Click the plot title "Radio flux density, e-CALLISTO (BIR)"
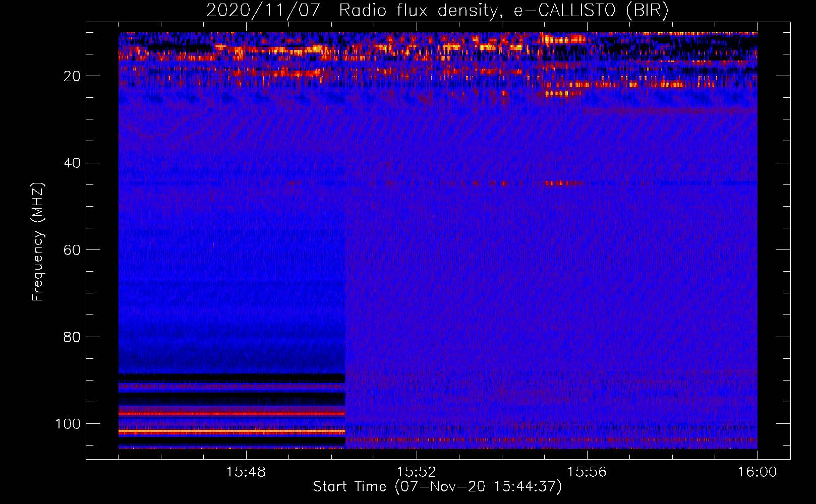The height and width of the screenshot is (504, 816). coord(503,11)
